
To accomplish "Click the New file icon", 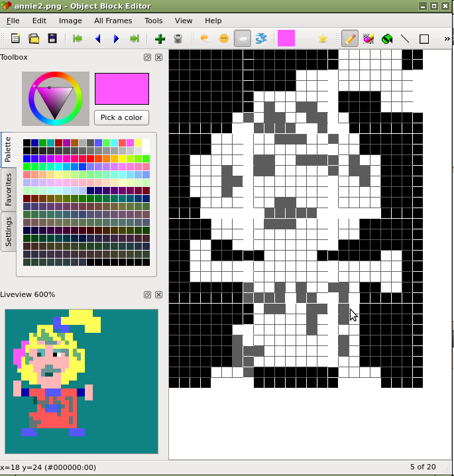I will 15,39.
